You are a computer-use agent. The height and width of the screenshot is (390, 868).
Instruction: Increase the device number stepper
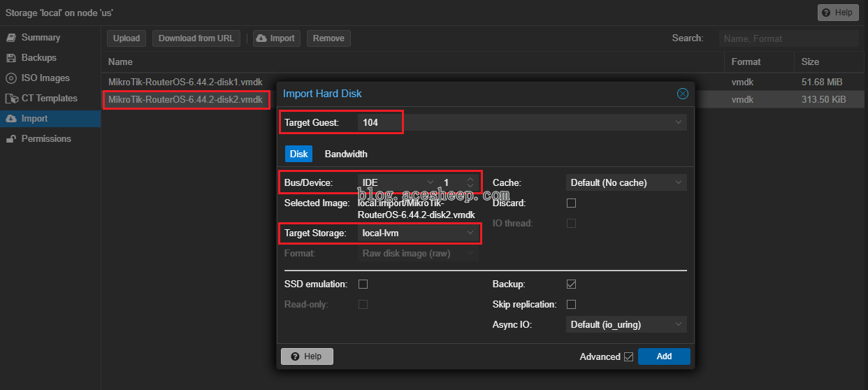(x=470, y=179)
